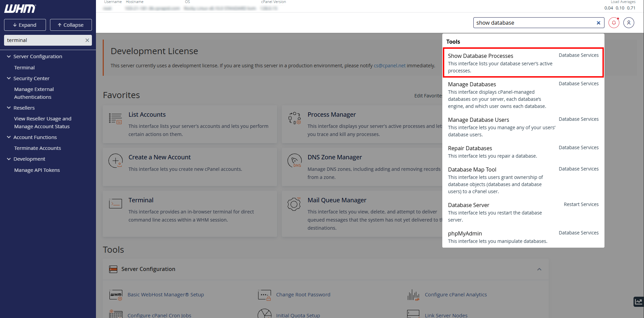
Task: Open List Accounts favorite
Action: click(x=147, y=115)
